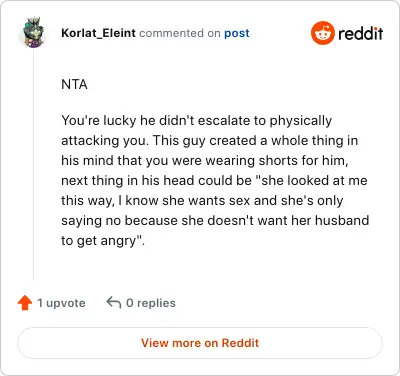Click the "1 upvote" count label
The height and width of the screenshot is (376, 400).
pos(61,303)
